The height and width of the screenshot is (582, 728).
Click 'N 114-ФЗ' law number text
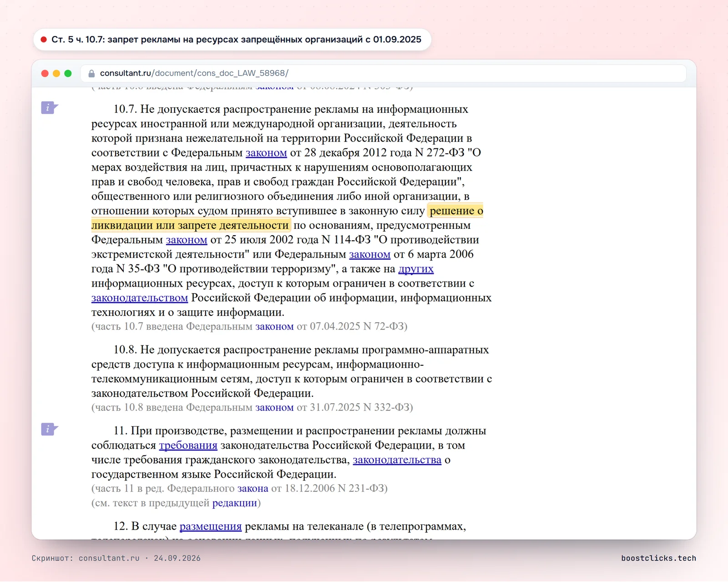point(346,240)
